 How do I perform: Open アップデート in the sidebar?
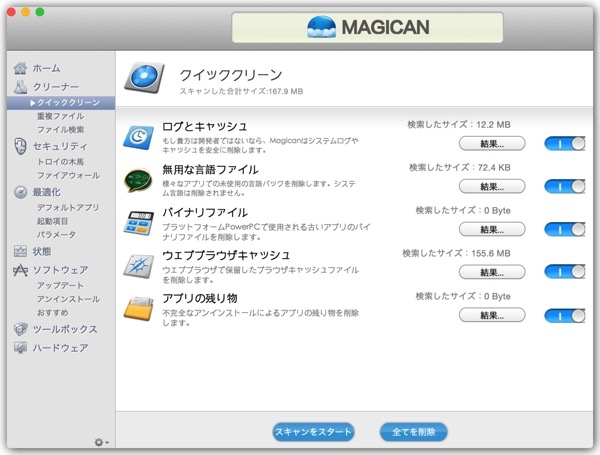60,285
